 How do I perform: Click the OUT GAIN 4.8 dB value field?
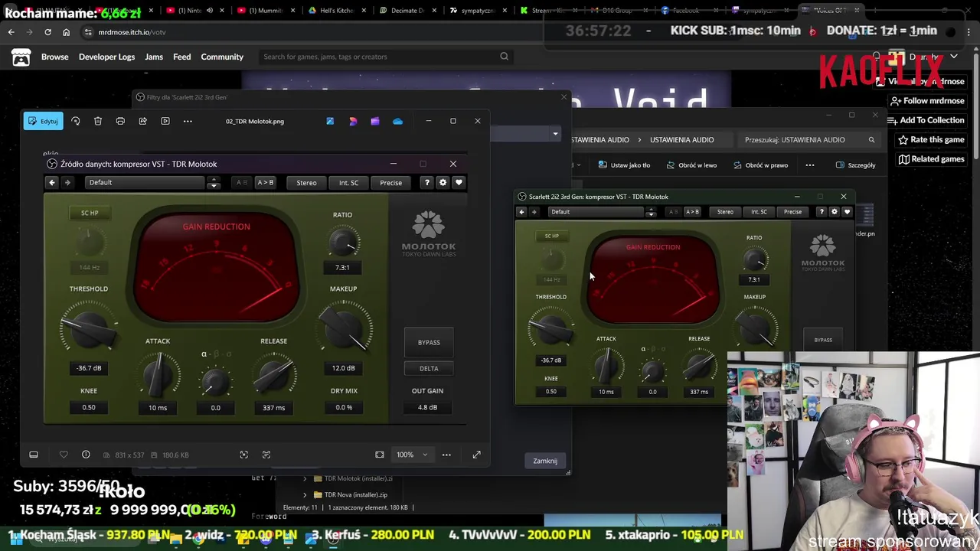(427, 407)
